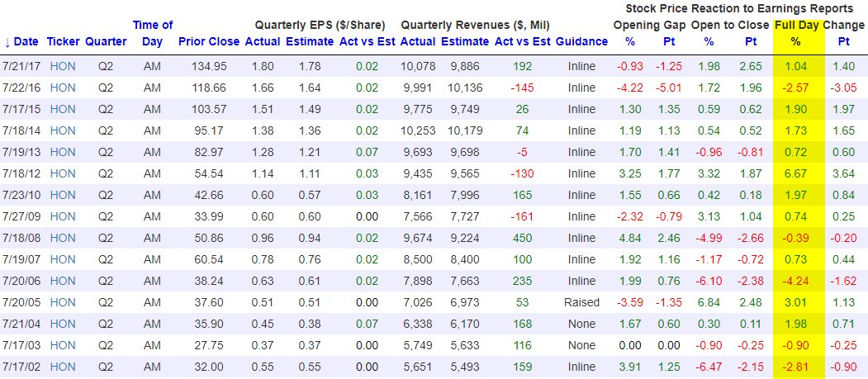
Task: Sort by the Ticker column header
Action: pos(63,41)
